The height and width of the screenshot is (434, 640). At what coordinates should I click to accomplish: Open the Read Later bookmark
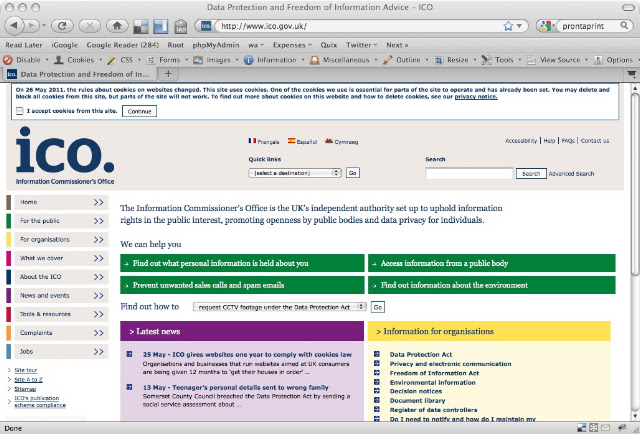pos(24,45)
